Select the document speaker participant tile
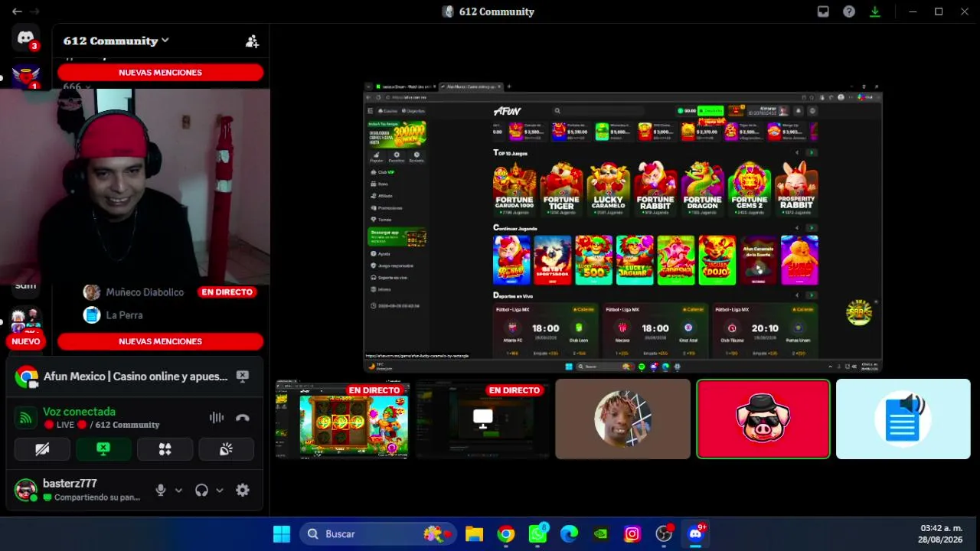 [x=903, y=419]
